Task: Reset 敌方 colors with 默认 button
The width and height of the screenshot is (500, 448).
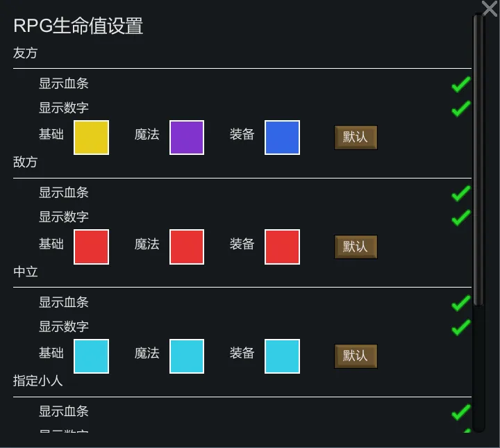Action: pos(356,247)
